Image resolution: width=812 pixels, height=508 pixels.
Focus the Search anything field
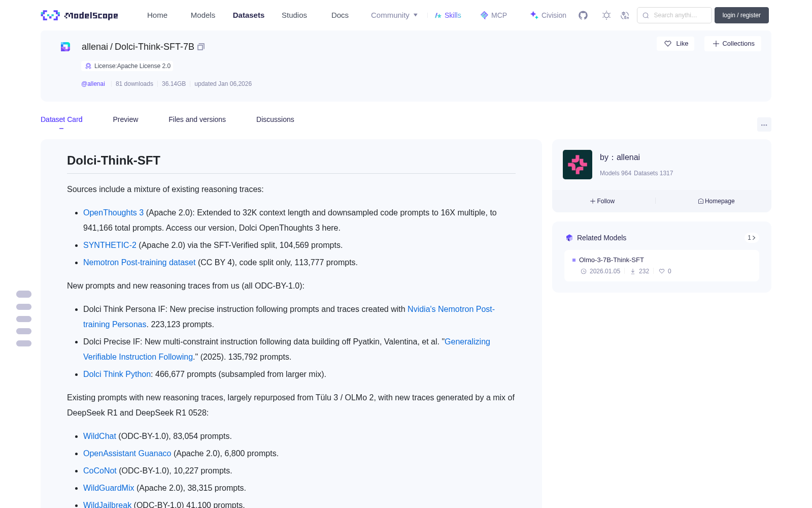(674, 15)
